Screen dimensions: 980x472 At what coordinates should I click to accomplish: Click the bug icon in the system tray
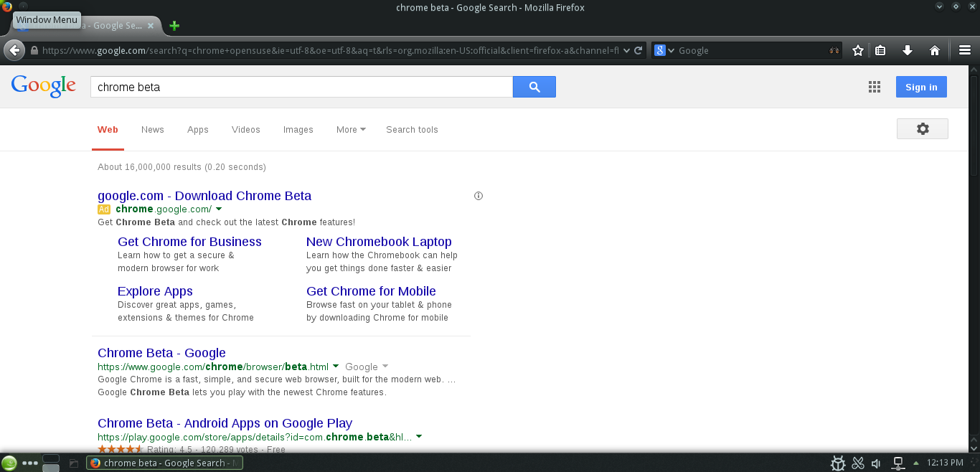click(837, 463)
